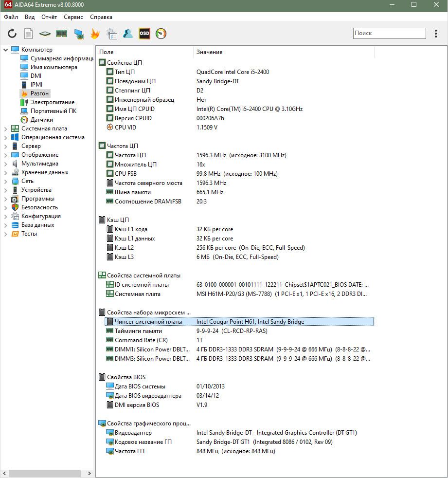
Task: Collapse the Компьютер tree node
Action: (5, 50)
